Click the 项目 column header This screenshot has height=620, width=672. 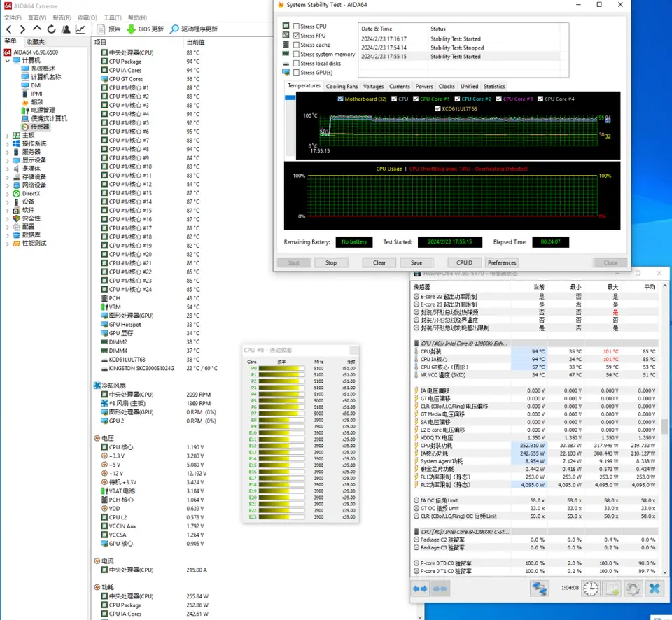tap(100, 42)
